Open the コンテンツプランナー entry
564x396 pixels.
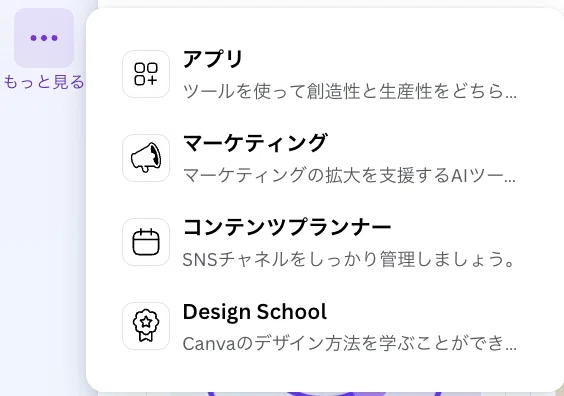coord(287,227)
